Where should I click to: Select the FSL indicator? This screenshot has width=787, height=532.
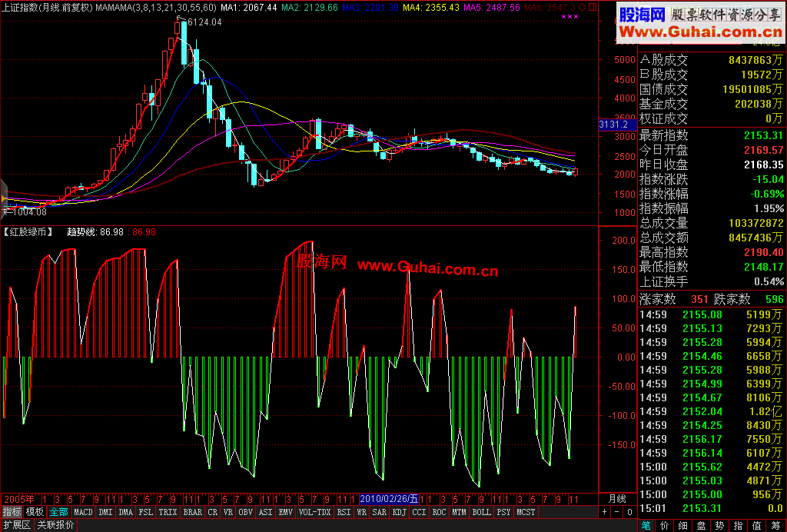145,512
